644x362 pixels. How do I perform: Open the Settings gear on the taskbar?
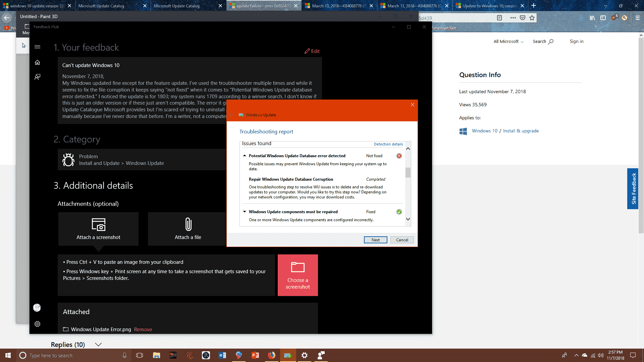tap(304, 355)
